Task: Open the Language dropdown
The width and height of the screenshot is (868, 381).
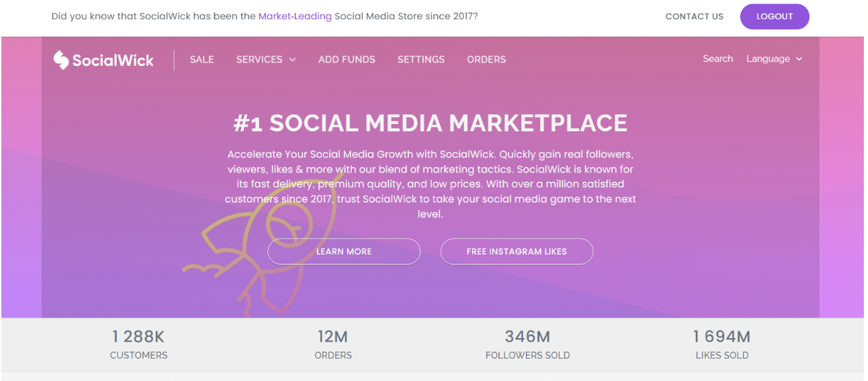Action: click(x=774, y=59)
